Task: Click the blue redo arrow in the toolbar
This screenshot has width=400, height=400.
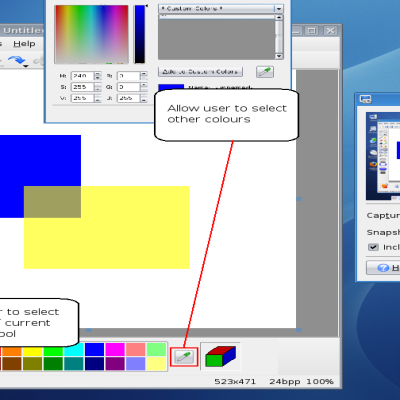Action: coord(17,60)
